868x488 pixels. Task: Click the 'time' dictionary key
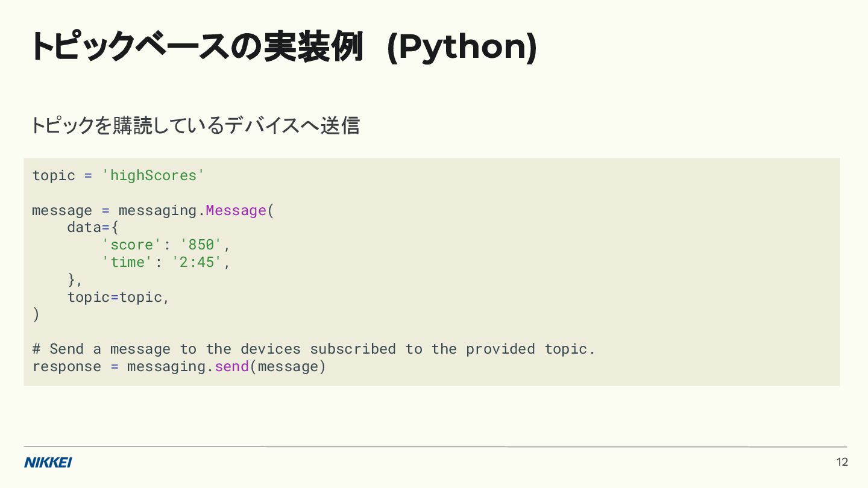coord(127,262)
